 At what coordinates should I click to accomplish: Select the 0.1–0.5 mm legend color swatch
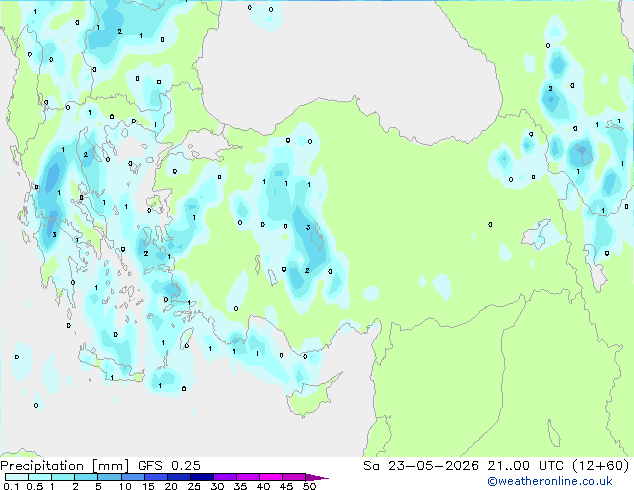pos(17,477)
